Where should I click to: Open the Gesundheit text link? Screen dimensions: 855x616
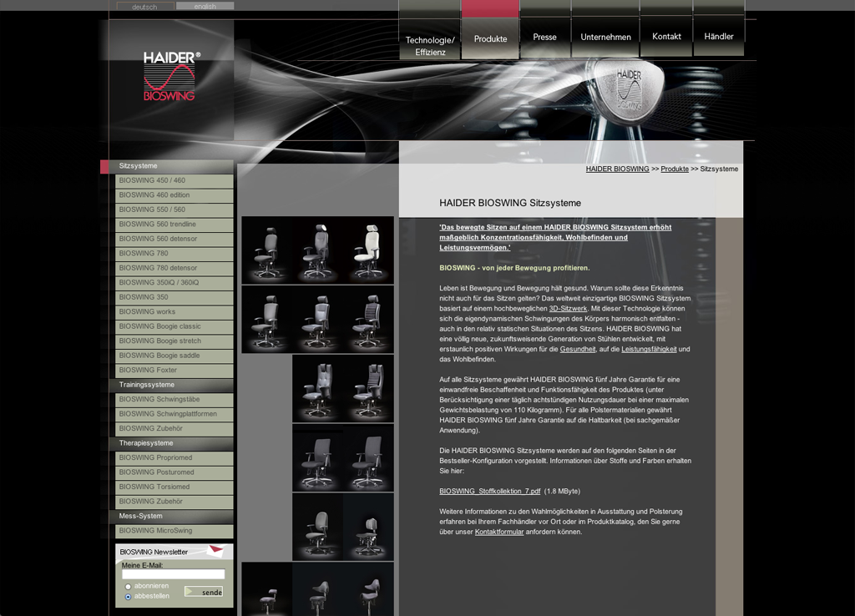[578, 350]
